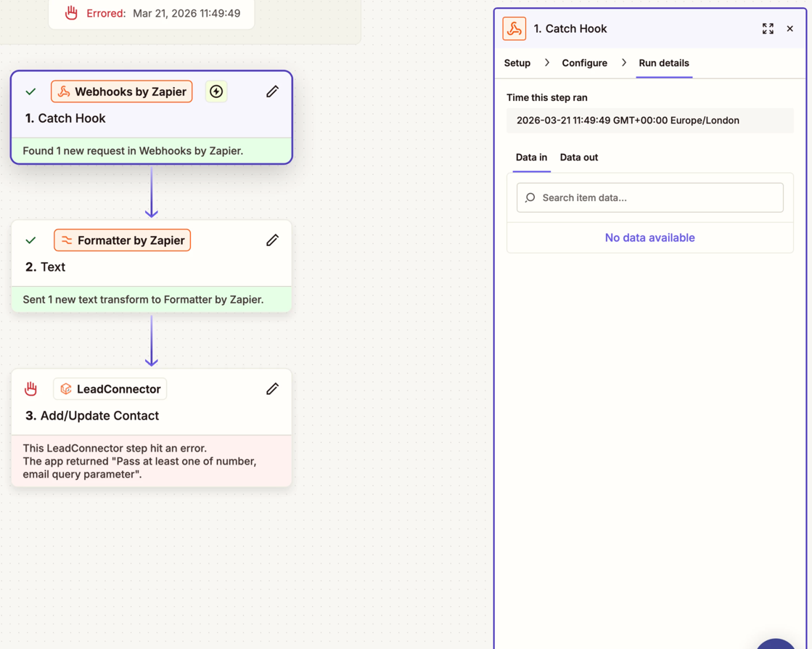The width and height of the screenshot is (812, 649).
Task: Select the Data in tab
Action: tap(531, 158)
